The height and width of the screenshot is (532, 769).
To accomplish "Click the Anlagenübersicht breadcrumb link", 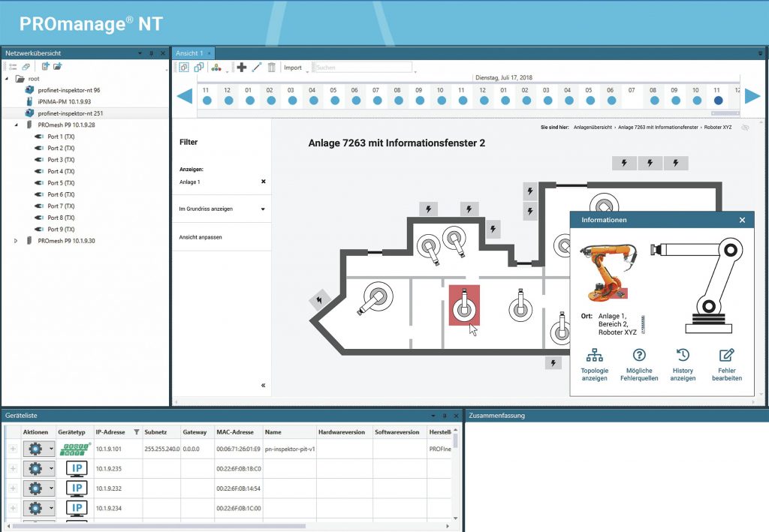I will [593, 128].
